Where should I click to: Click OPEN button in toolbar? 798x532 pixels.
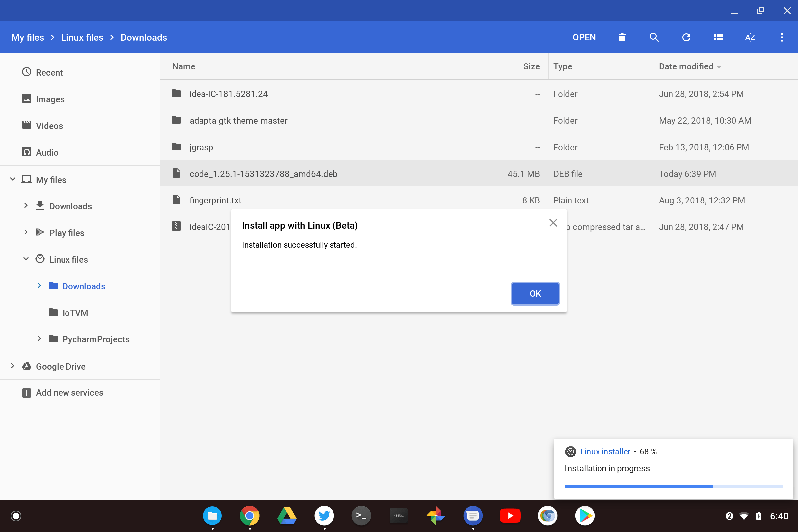[x=584, y=37]
